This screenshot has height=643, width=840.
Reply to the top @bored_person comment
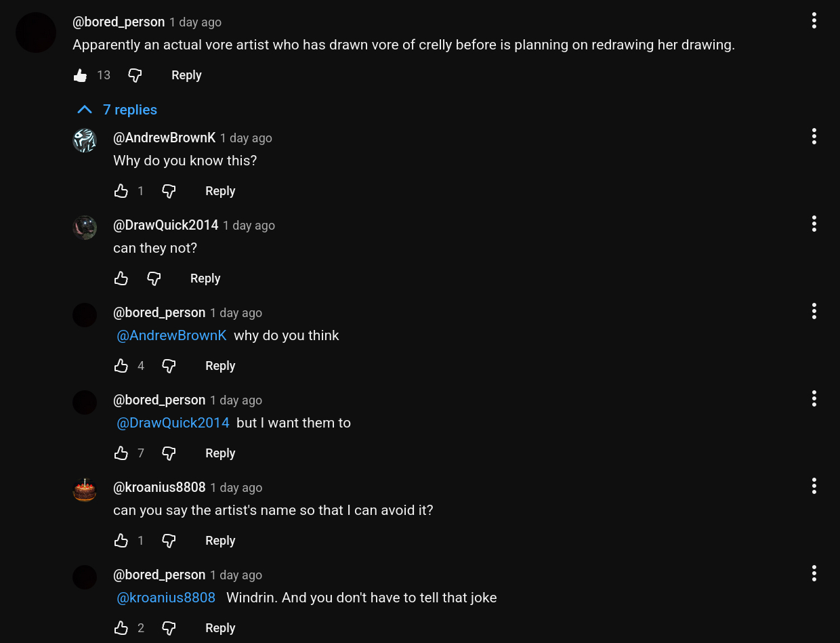click(186, 75)
